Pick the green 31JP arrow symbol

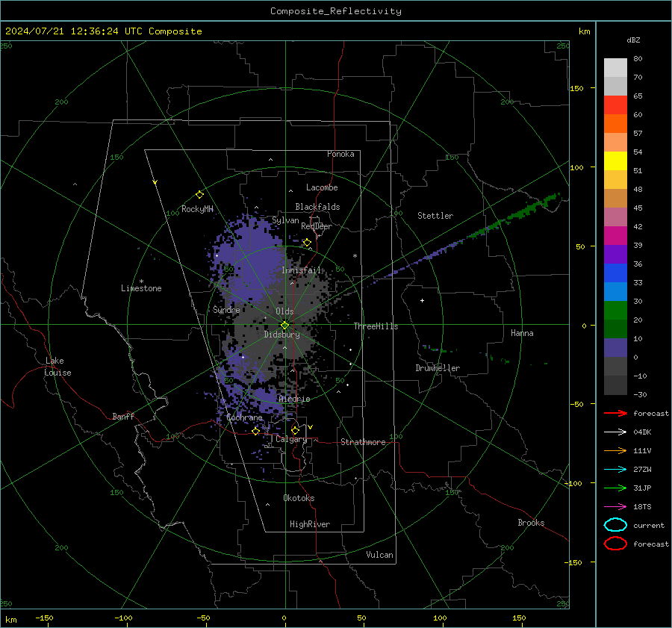tap(615, 488)
